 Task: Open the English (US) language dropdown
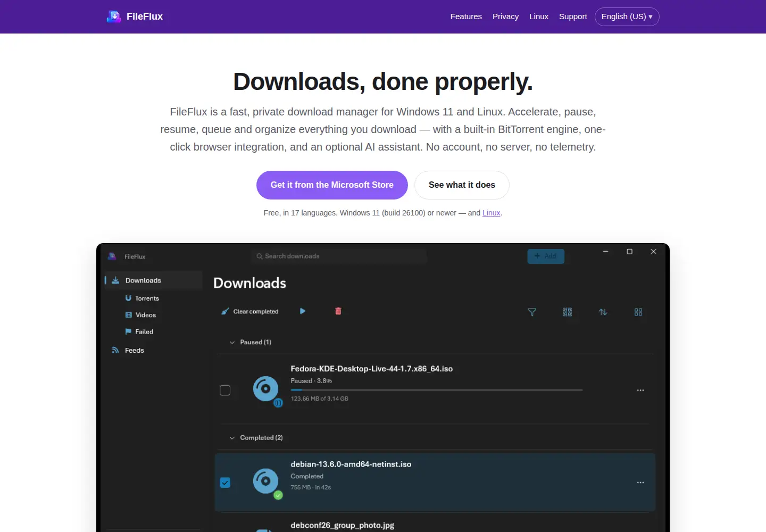pos(627,16)
